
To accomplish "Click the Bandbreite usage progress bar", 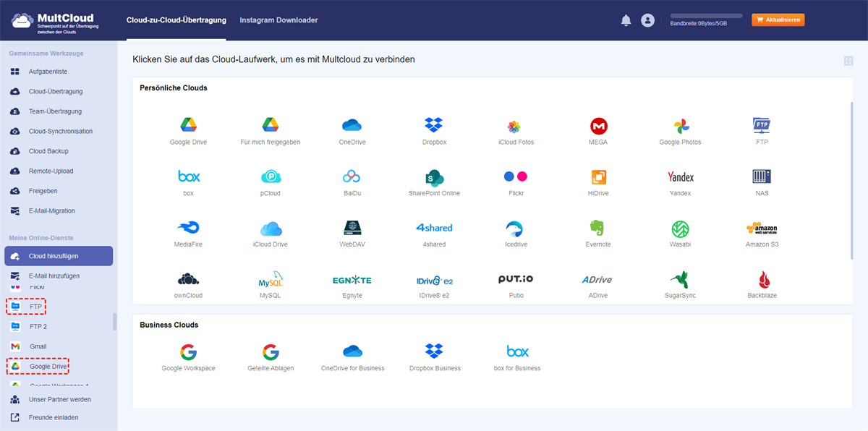I will point(707,15).
